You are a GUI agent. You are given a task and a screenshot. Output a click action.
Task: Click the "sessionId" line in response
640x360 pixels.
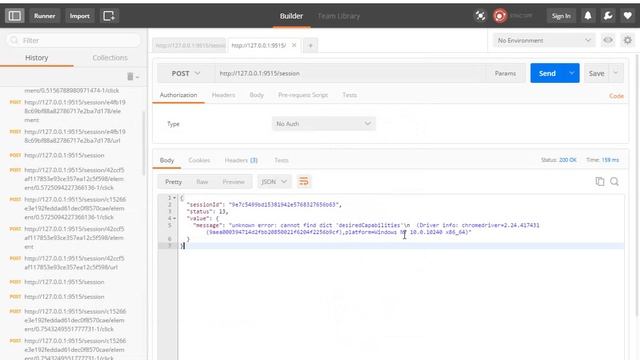[264, 204]
